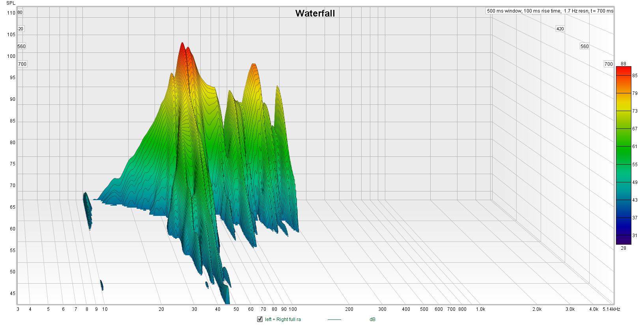Click the 88 top value of colour scale

click(623, 63)
